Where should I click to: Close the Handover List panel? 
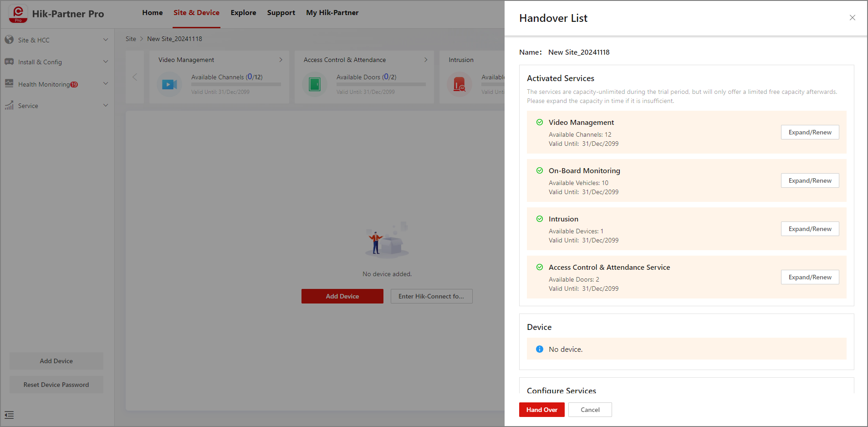pyautogui.click(x=853, y=18)
